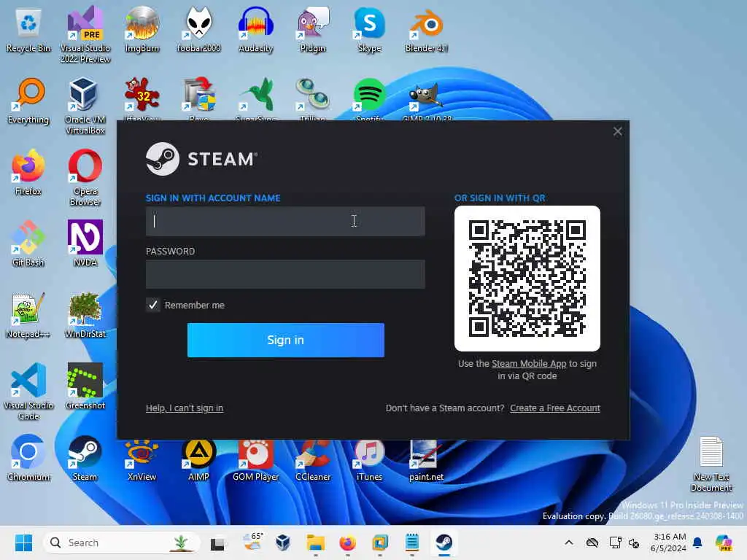Open the clock showing 3:16 AM
Image resolution: width=747 pixels, height=560 pixels.
(x=669, y=542)
